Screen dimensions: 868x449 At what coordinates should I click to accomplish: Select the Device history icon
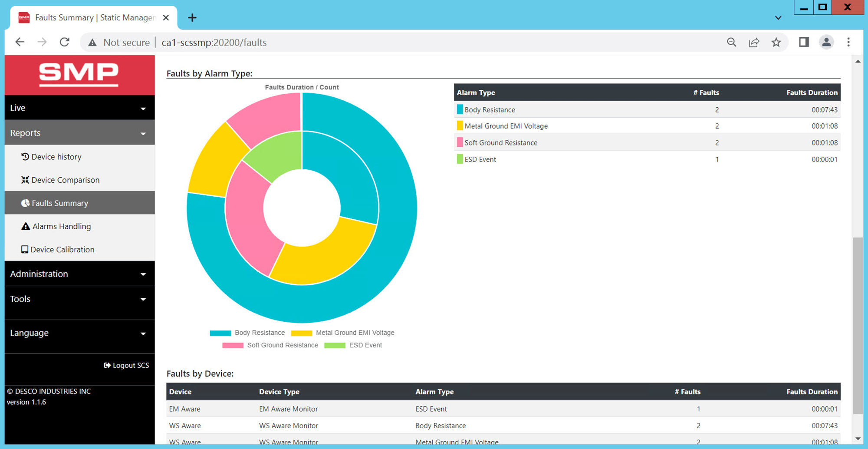pos(25,157)
